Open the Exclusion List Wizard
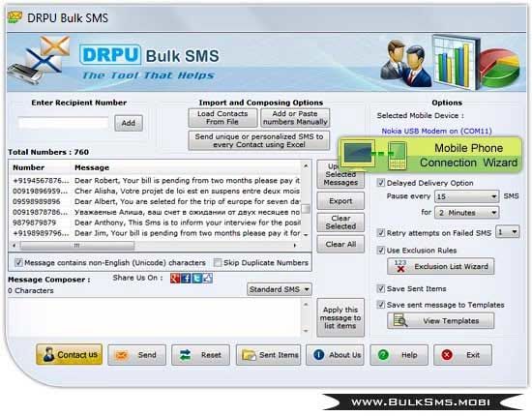The height and width of the screenshot is (416, 532). click(x=440, y=267)
